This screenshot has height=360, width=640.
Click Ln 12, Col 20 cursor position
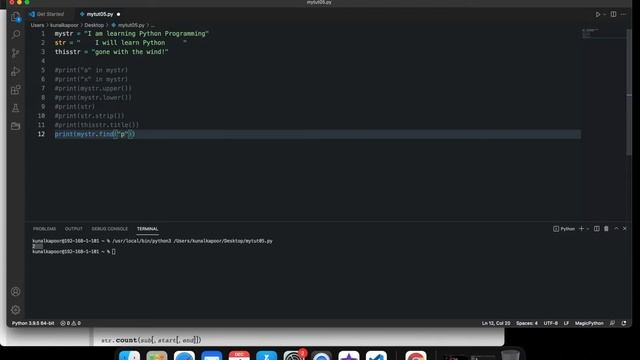tap(496, 323)
